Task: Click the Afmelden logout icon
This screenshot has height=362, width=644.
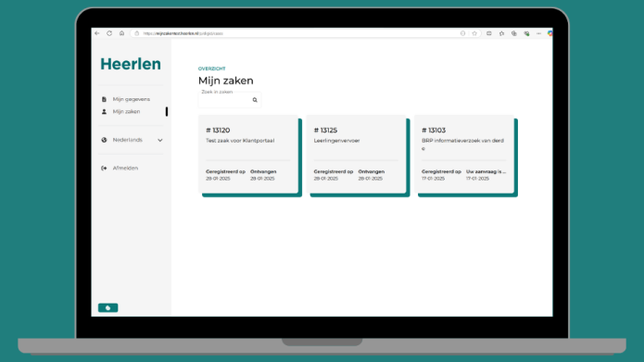Action: pyautogui.click(x=104, y=168)
